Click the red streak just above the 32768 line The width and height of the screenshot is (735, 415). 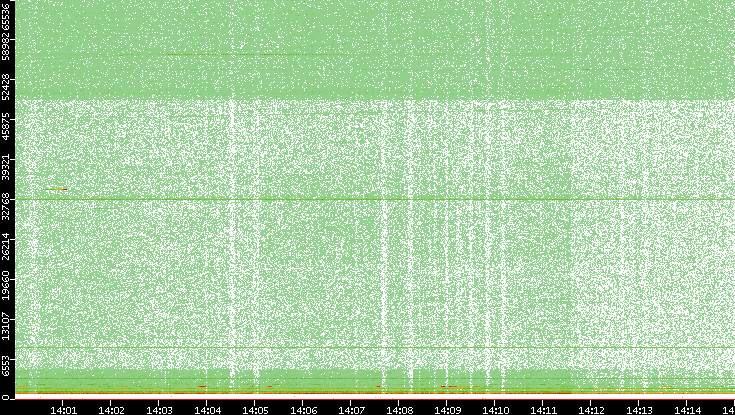(57, 189)
